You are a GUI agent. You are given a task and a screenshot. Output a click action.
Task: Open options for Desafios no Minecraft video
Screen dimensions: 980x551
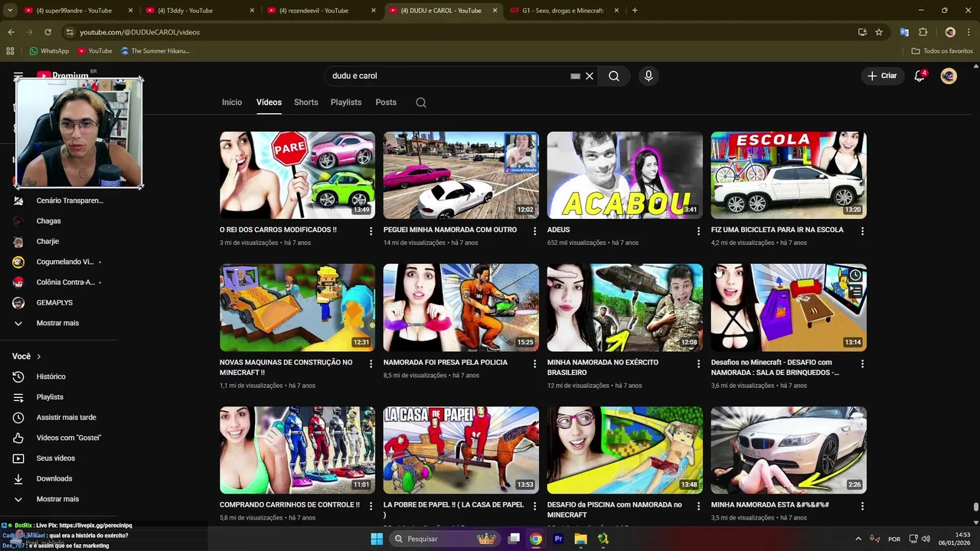[862, 364]
